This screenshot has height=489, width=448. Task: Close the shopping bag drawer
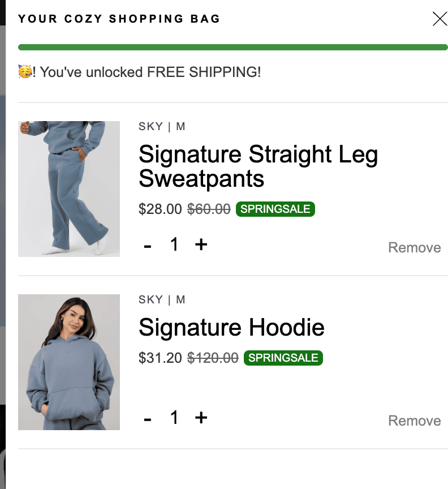tap(440, 19)
